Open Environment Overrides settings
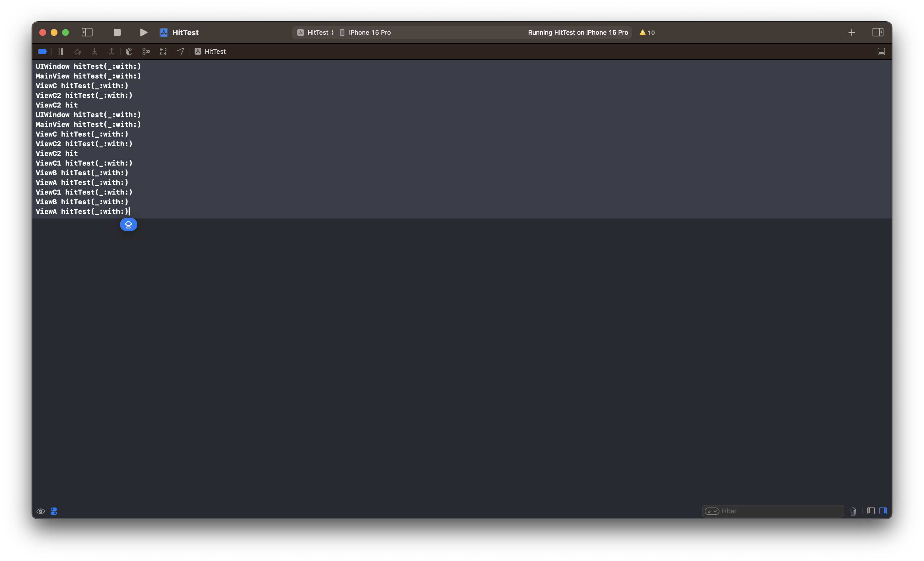 tap(163, 52)
